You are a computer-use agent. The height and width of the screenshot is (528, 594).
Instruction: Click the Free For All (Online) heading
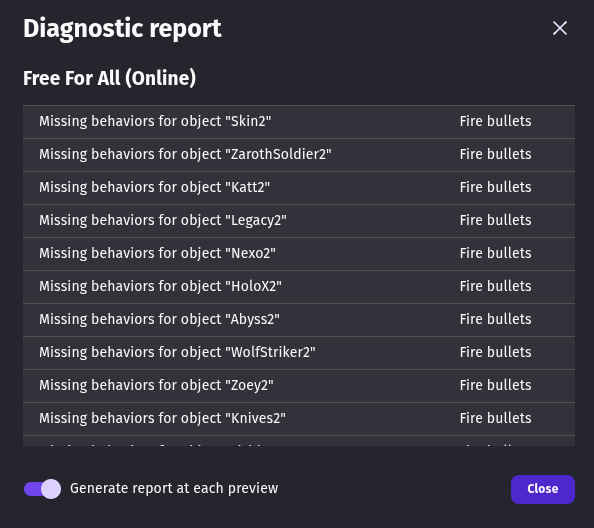click(x=109, y=78)
